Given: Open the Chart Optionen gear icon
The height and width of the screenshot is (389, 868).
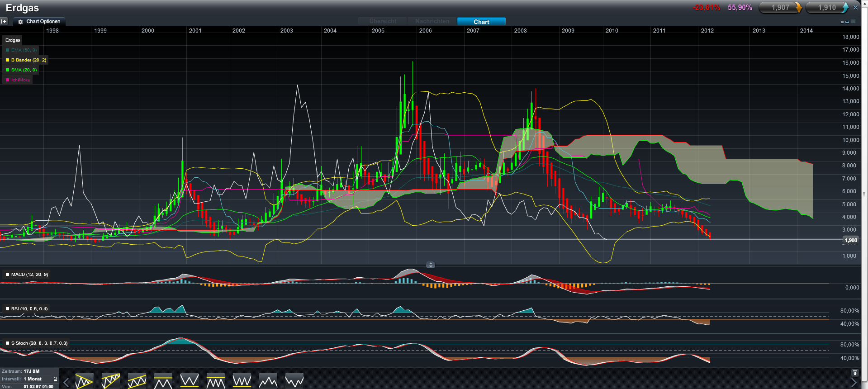Looking at the screenshot, I should click(x=20, y=22).
